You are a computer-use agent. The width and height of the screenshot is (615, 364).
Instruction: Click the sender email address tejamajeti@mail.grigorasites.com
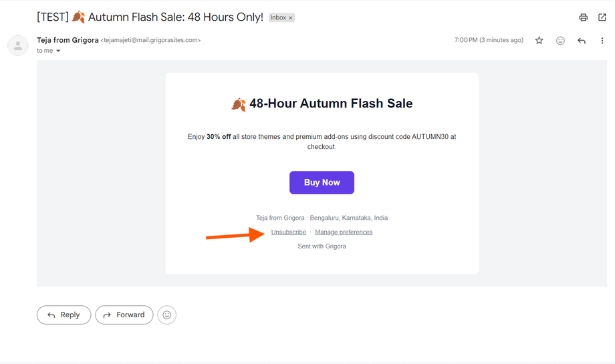pos(150,40)
